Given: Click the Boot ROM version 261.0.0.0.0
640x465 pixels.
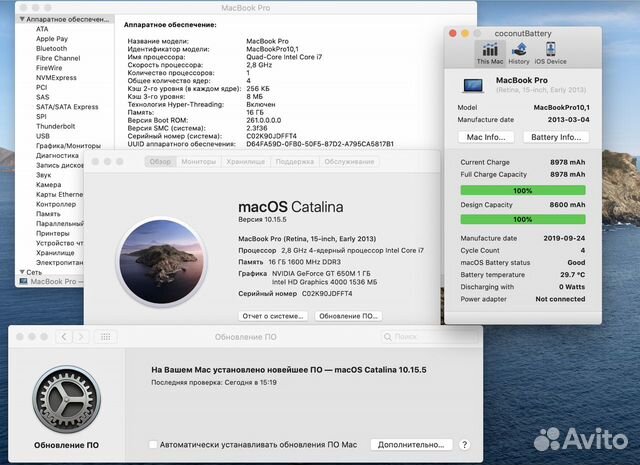Looking at the screenshot, I should coord(264,120).
